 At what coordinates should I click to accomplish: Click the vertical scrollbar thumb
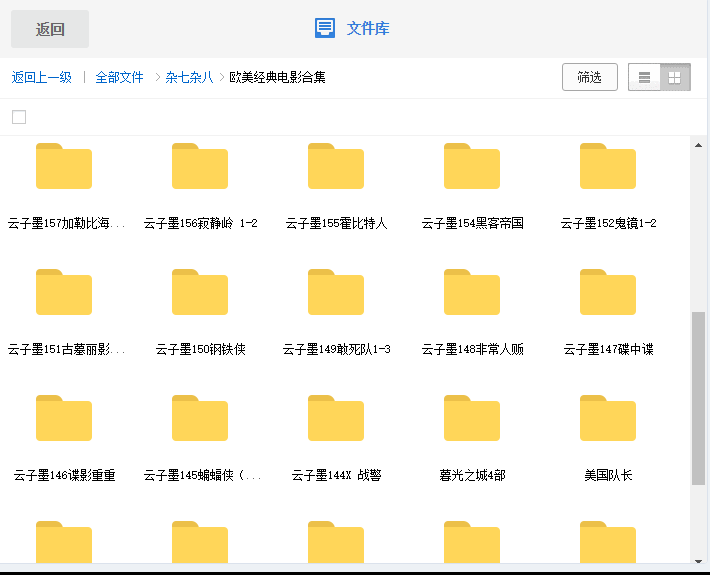(699, 397)
